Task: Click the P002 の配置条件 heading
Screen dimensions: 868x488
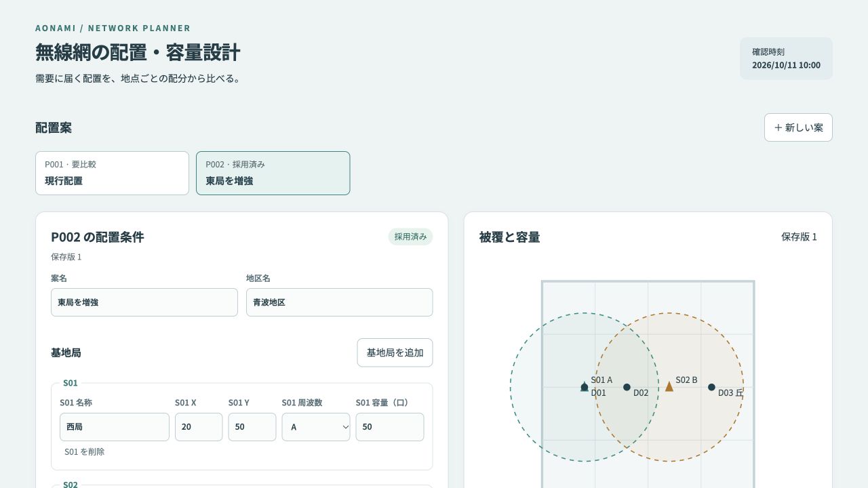Action: click(98, 237)
